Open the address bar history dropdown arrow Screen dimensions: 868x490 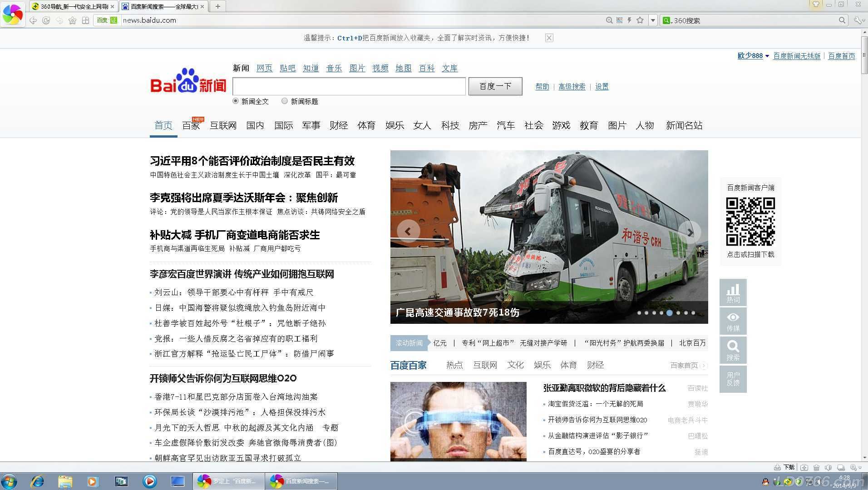[x=653, y=20]
